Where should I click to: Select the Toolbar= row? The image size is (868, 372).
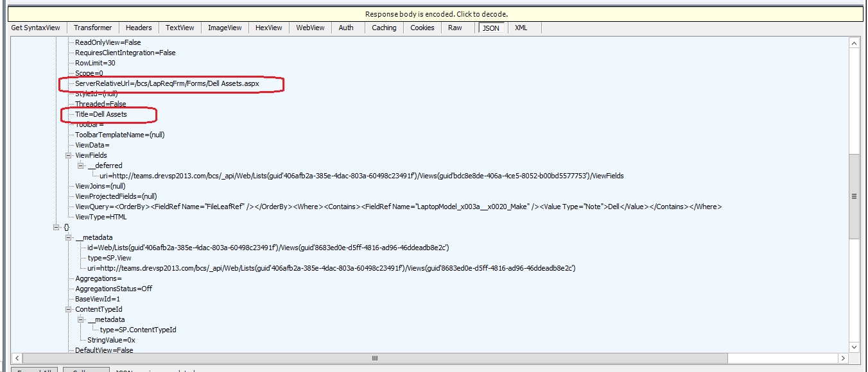[89, 124]
